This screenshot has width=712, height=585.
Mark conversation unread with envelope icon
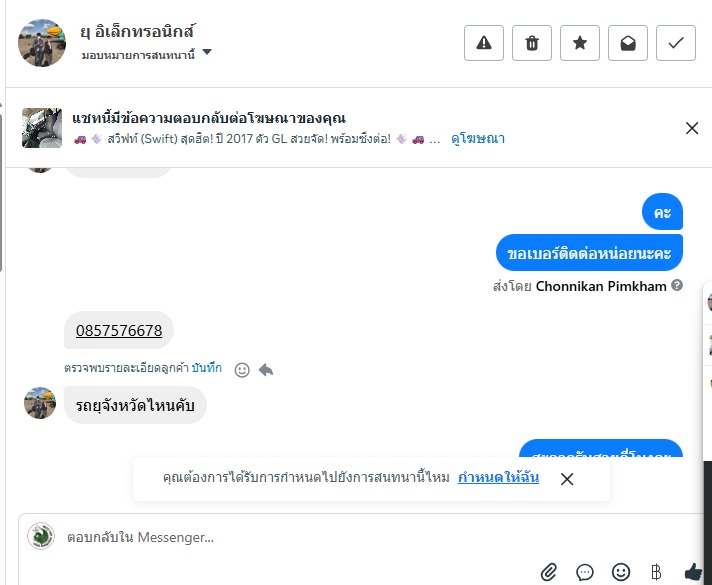[628, 43]
